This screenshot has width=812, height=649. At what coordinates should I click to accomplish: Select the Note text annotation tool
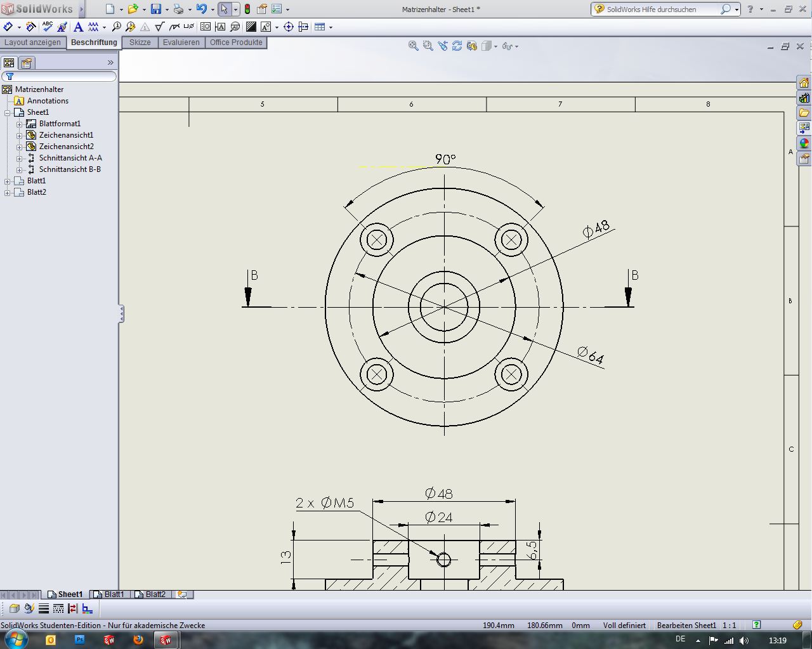click(79, 27)
